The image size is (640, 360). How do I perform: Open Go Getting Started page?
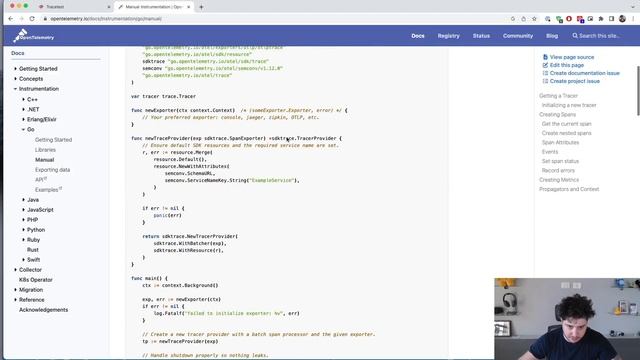[53, 140]
